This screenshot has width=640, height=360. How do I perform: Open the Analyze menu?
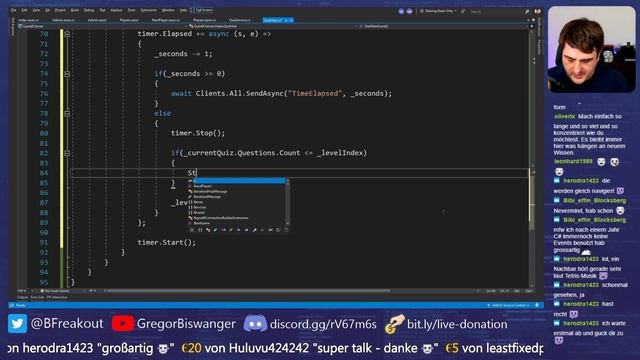coord(116,10)
